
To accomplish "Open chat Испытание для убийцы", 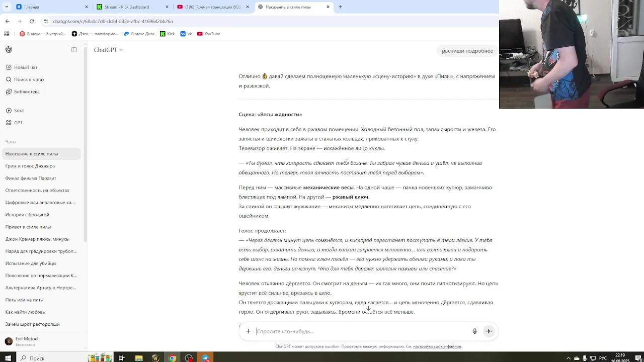I will 41,263.
